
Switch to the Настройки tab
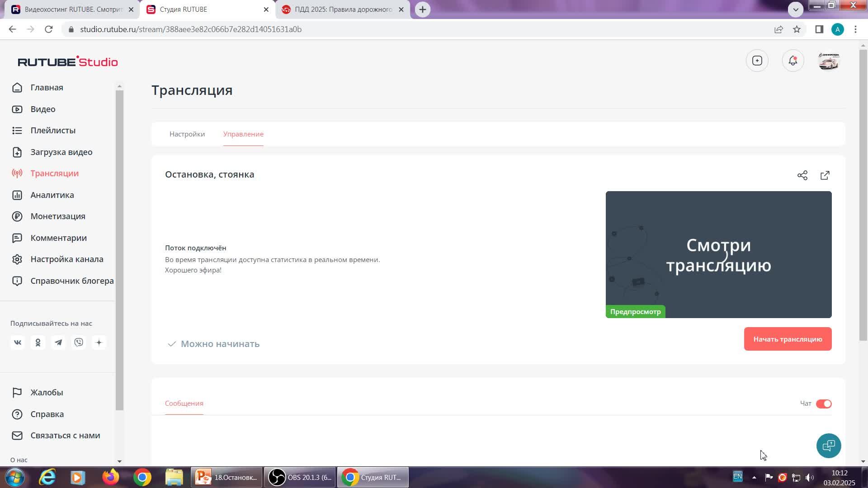coord(187,134)
